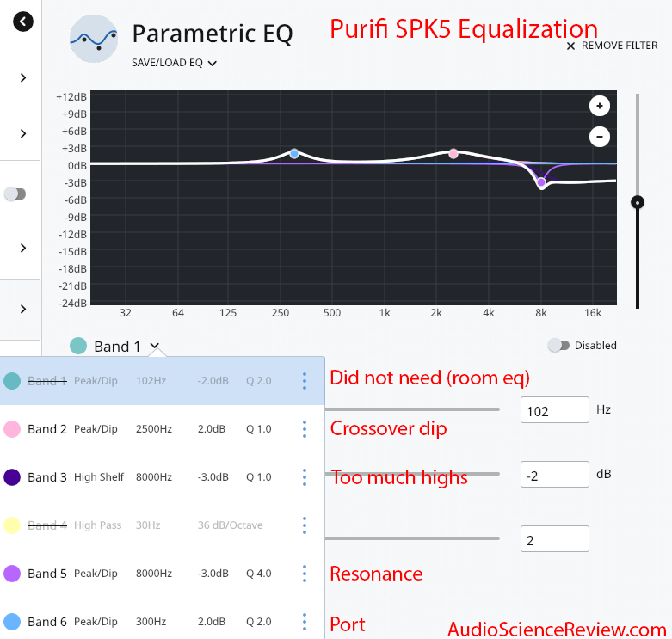Select Band 2 Peak/Dip 2500Hz entry
The image size is (672, 639).
point(162,429)
